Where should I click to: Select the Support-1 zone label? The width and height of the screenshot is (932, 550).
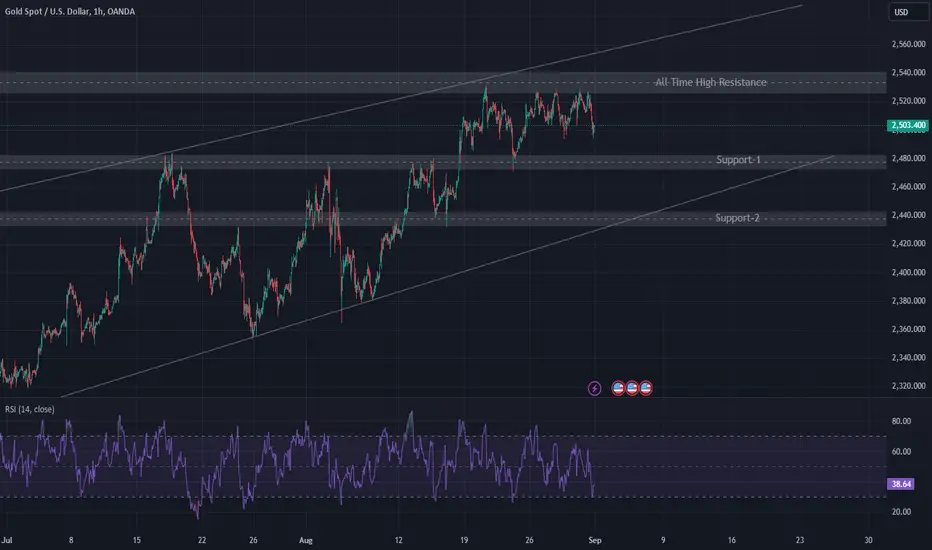pos(738,159)
